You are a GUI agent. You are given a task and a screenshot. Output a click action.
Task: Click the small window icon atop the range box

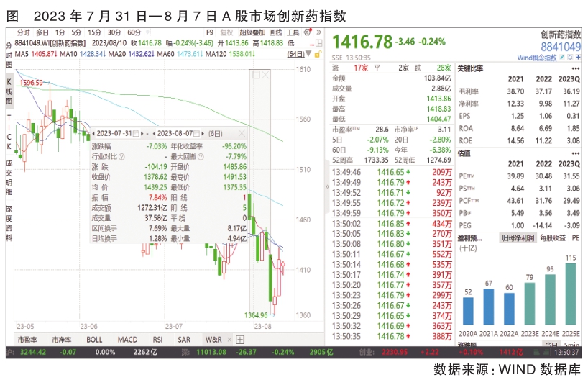click(257, 75)
